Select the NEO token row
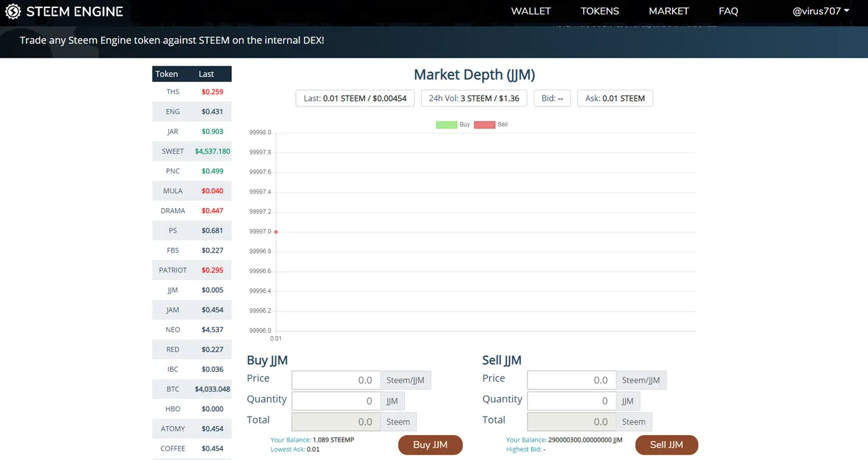Image resolution: width=868 pixels, height=460 pixels. (x=192, y=330)
